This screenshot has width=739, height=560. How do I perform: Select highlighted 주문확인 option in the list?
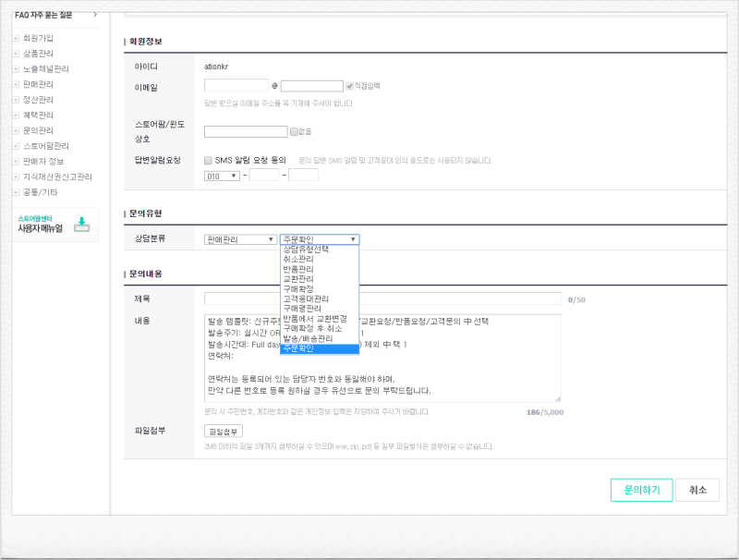point(320,348)
